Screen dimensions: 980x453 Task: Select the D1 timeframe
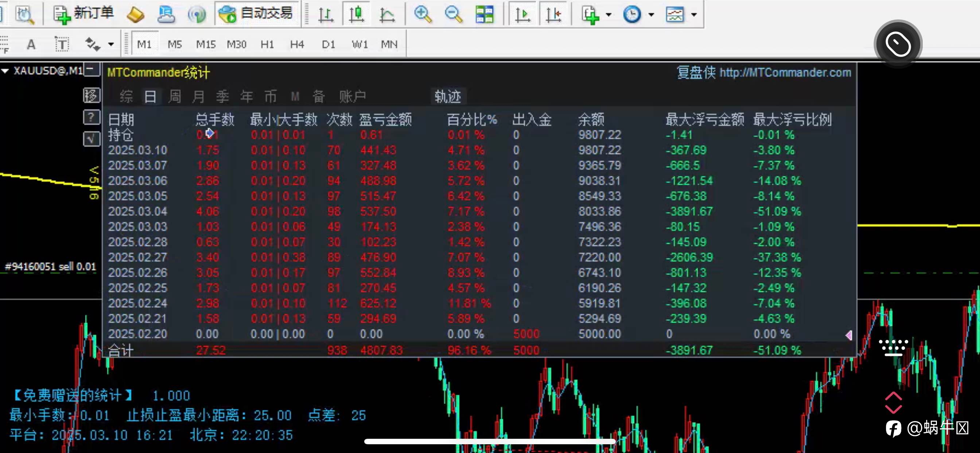328,44
